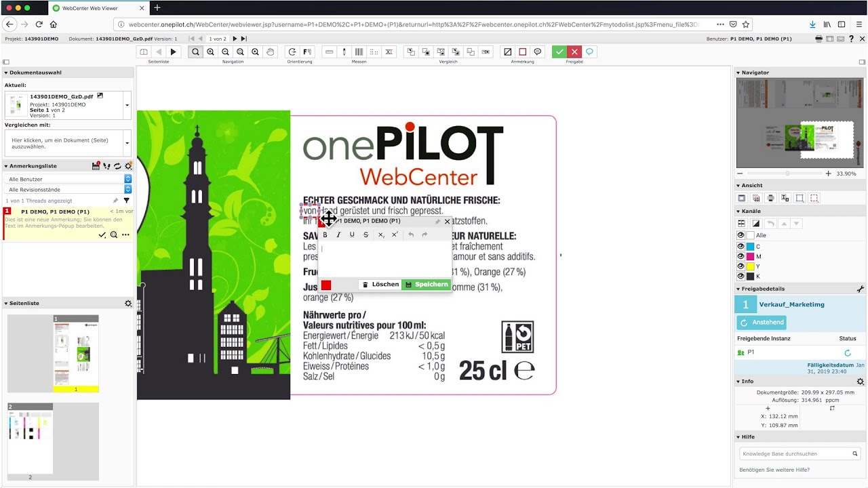
Task: Select the densitometer eyedropper tool
Action: [344, 52]
